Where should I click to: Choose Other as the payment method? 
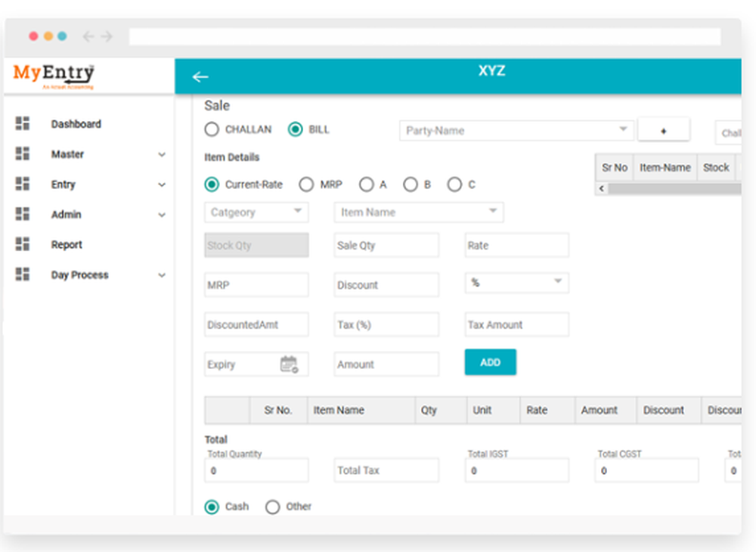[x=273, y=507]
